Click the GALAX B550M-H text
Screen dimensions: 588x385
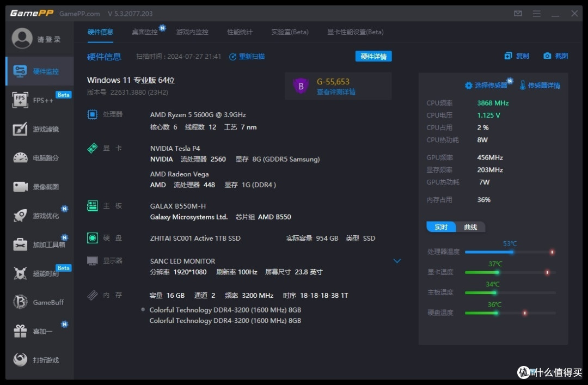point(177,206)
